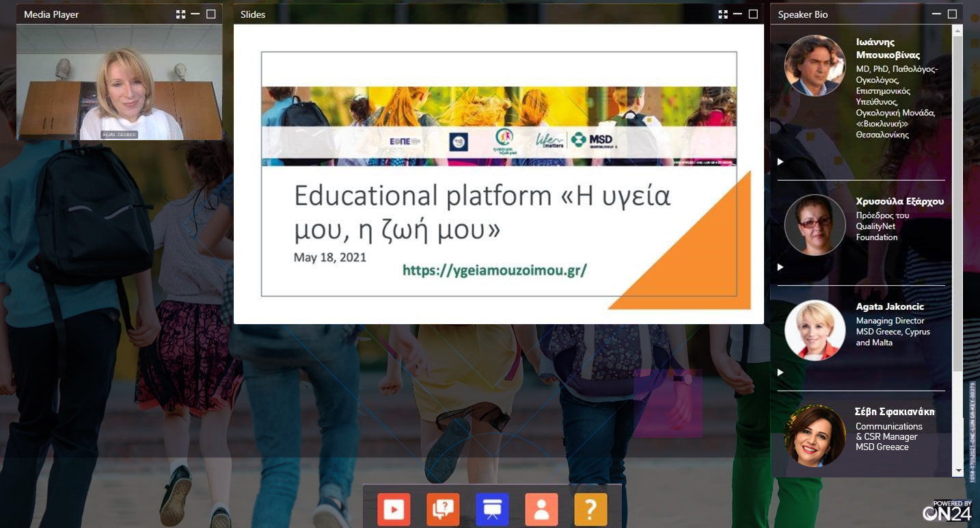The width and height of the screenshot is (980, 528).
Task: Expand bio for Ιωάννης Μπουκοβίνας
Action: [780, 162]
